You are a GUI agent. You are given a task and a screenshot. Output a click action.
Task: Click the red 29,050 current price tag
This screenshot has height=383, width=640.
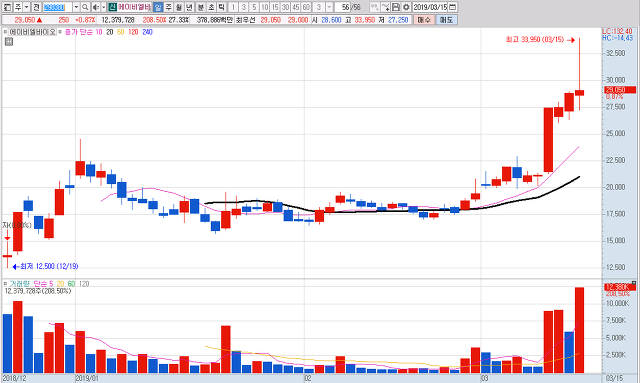tap(620, 90)
